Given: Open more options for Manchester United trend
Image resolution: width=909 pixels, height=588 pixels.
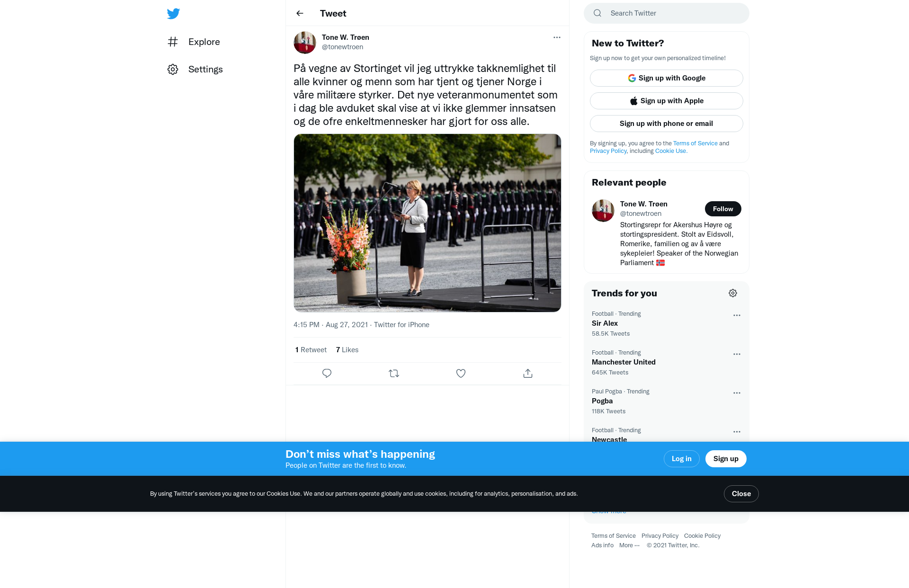Looking at the screenshot, I should pyautogui.click(x=737, y=354).
